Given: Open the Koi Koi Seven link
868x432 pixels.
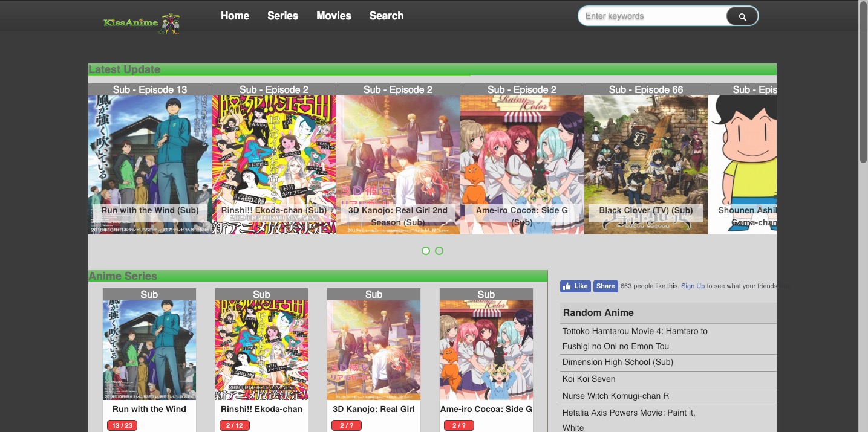Looking at the screenshot, I should click(x=589, y=379).
